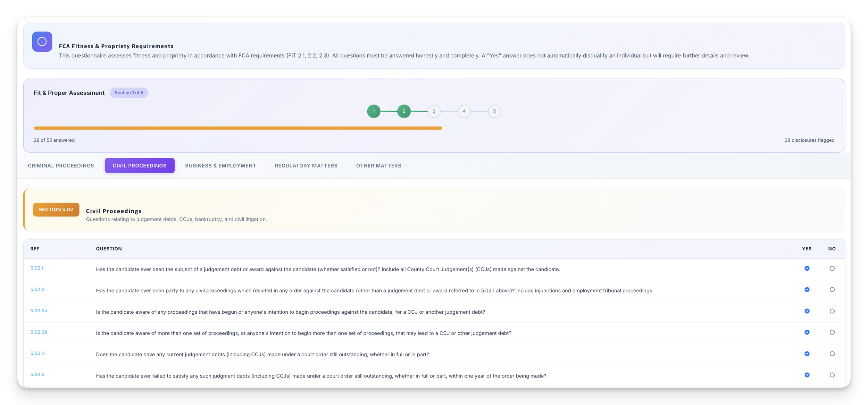This screenshot has height=405, width=868.
Task: Select No for question 5.02.1
Action: coord(832,268)
